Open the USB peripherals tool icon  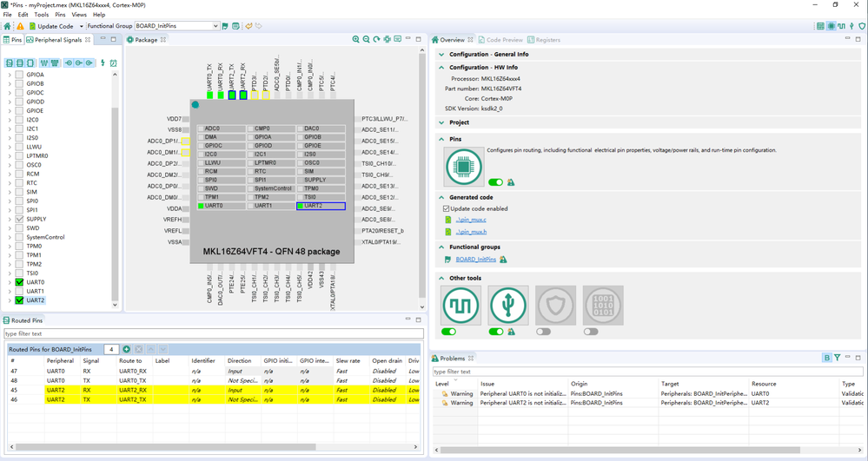[x=507, y=306]
